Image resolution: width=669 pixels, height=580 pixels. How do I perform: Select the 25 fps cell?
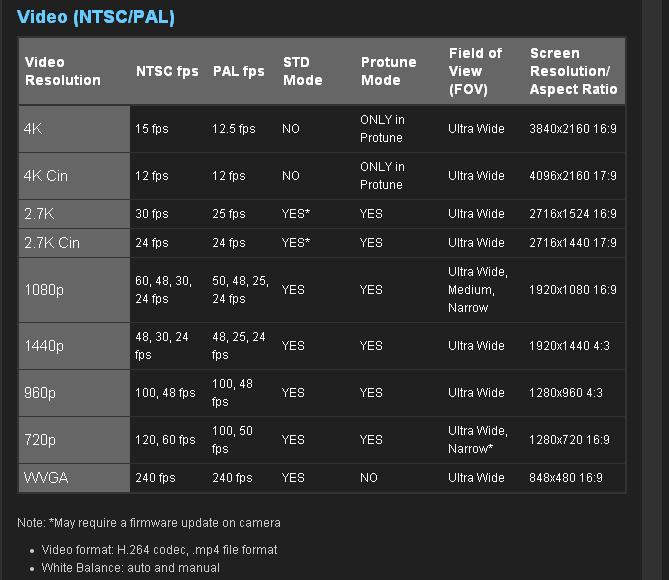click(x=229, y=214)
